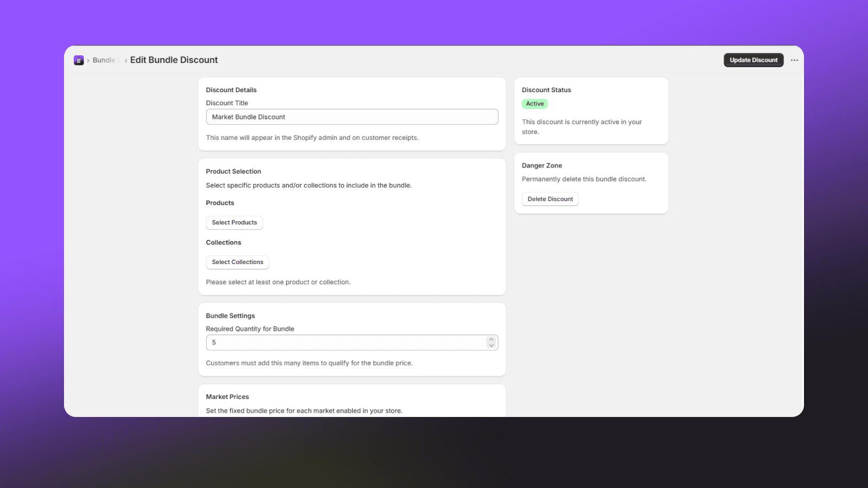Click the Market Prices section heading
Viewport: 868px width, 488px height.
coord(227,397)
